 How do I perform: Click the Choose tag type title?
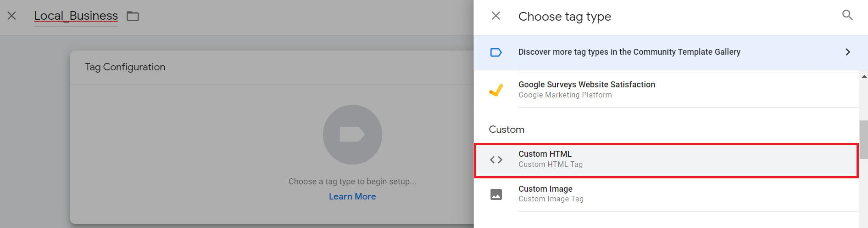pos(565,17)
